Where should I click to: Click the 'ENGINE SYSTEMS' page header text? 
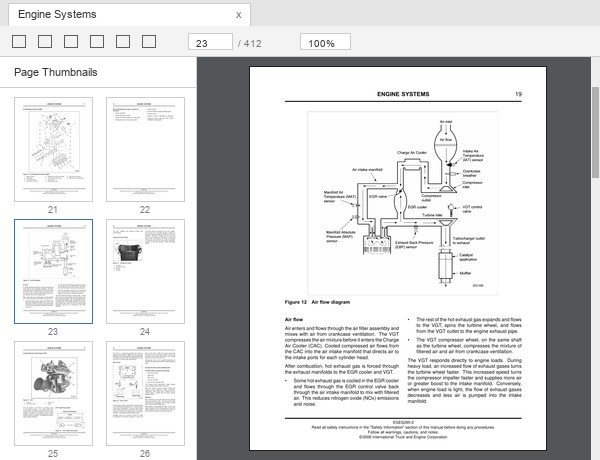[403, 94]
